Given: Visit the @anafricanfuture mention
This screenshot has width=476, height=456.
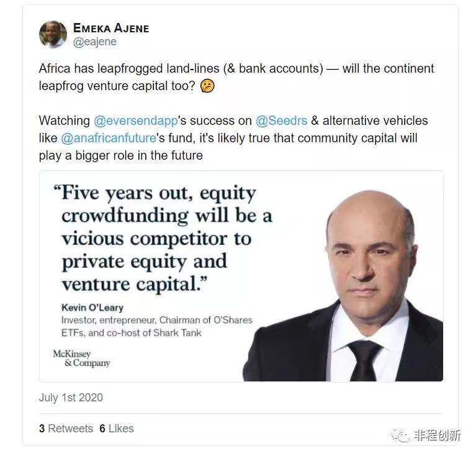Looking at the screenshot, I should [109, 138].
